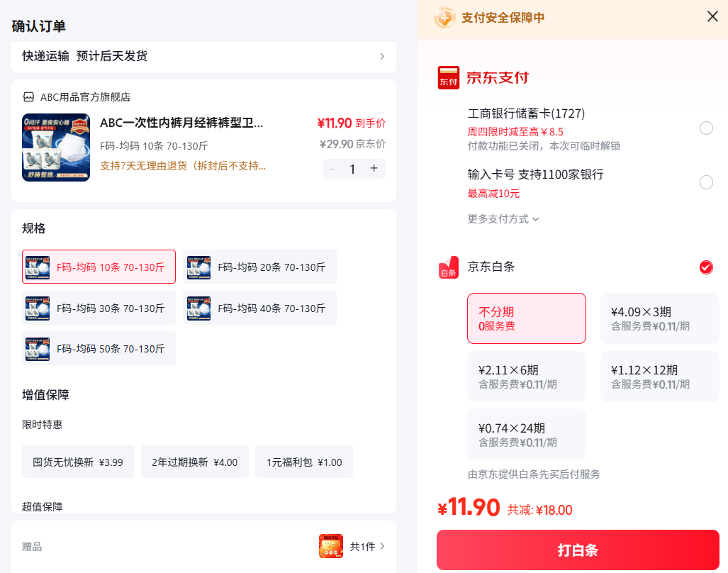The image size is (728, 573).
Task: Click the 周四限时减至高¥8.5 promo text
Action: 515,132
